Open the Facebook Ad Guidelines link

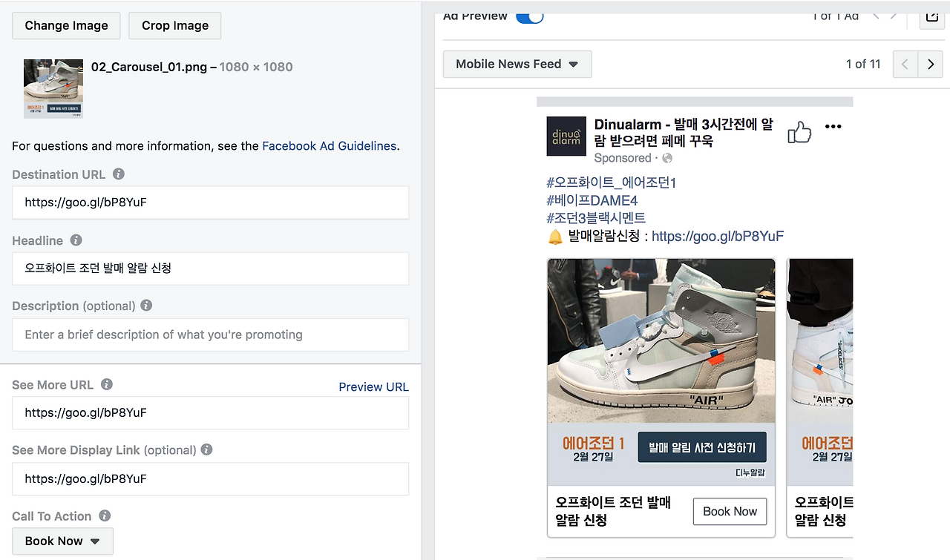[x=330, y=146]
